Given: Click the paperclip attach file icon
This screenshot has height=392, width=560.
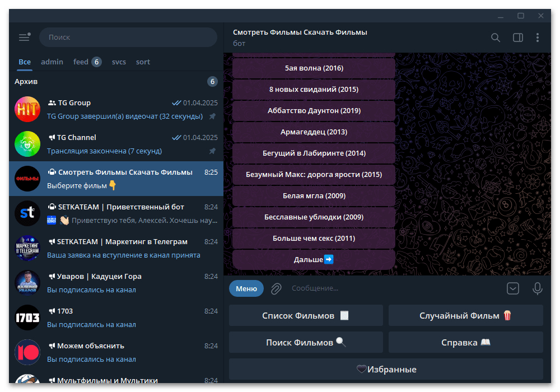Looking at the screenshot, I should (x=276, y=288).
